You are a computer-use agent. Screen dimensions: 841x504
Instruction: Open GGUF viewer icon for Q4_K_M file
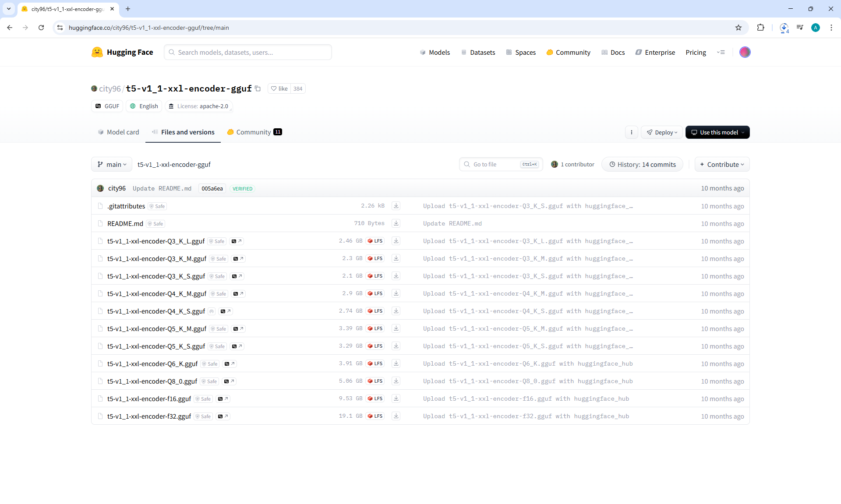point(238,294)
